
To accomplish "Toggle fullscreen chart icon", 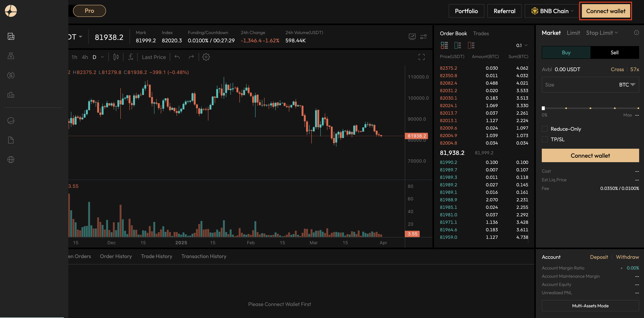I will tap(421, 57).
